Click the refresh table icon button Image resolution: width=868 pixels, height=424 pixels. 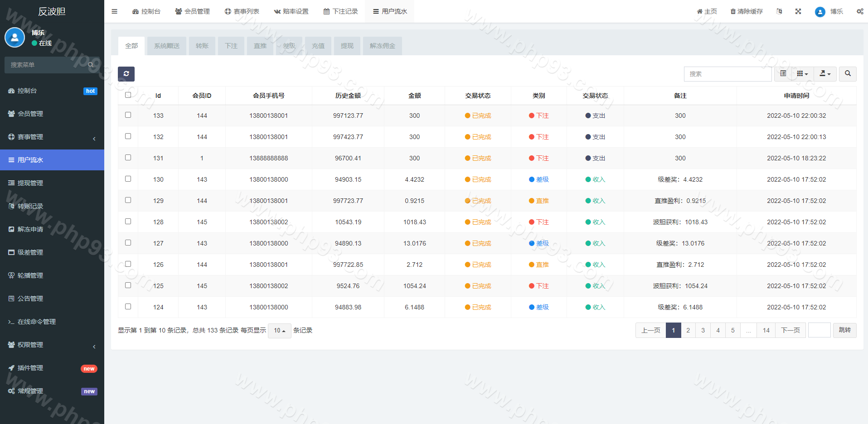[126, 74]
